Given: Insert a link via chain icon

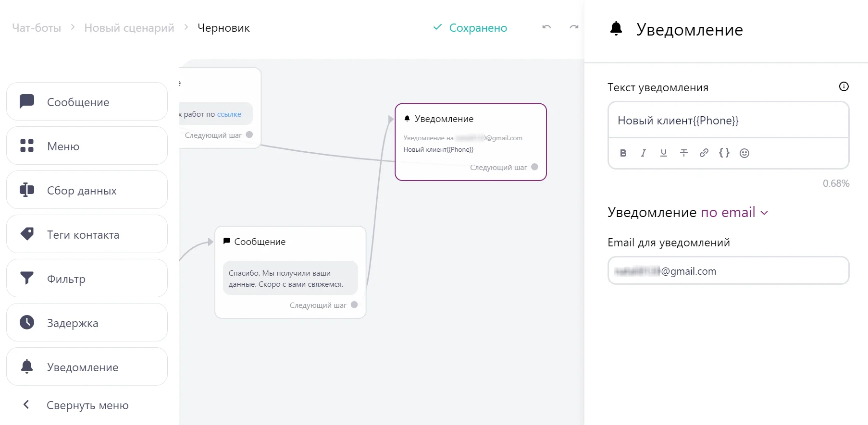Looking at the screenshot, I should click(x=704, y=153).
